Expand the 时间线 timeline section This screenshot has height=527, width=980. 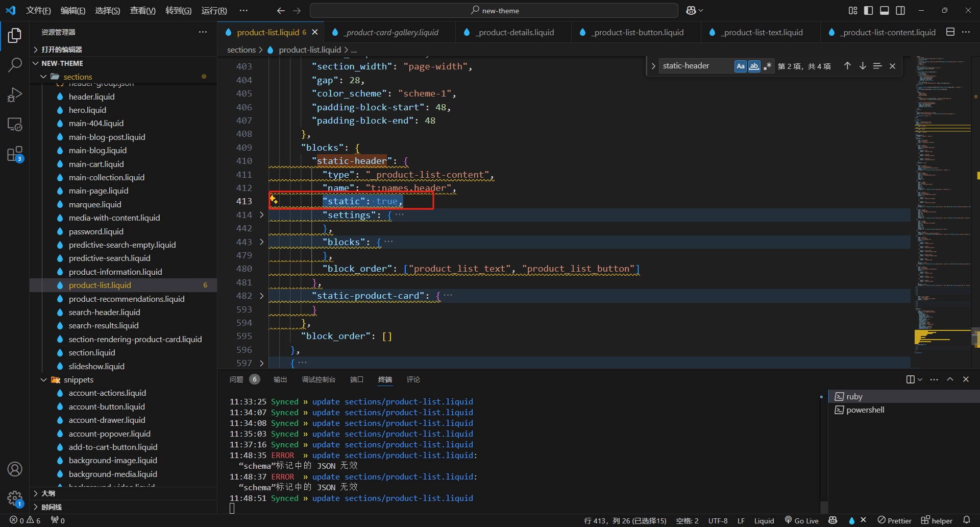(x=51, y=507)
